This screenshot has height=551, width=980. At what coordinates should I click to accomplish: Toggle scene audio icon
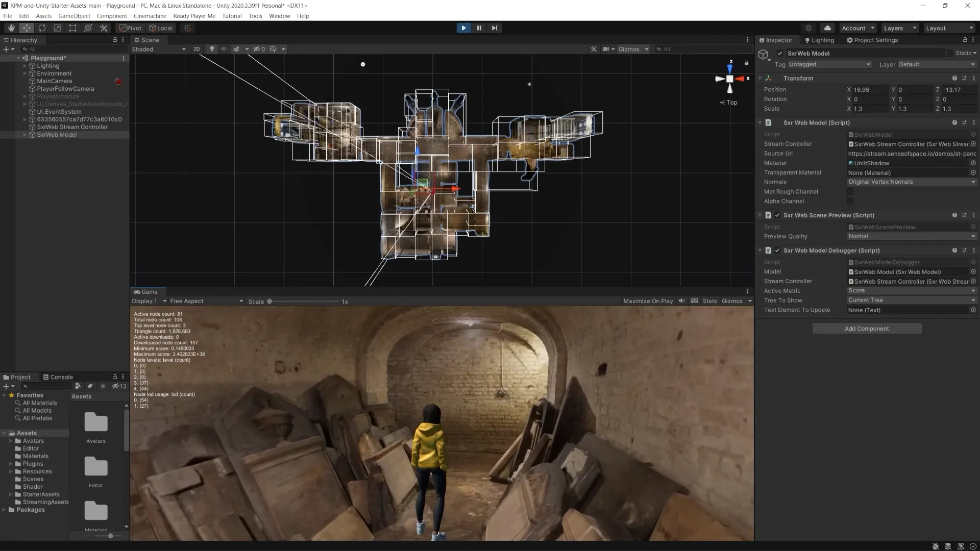[x=224, y=49]
